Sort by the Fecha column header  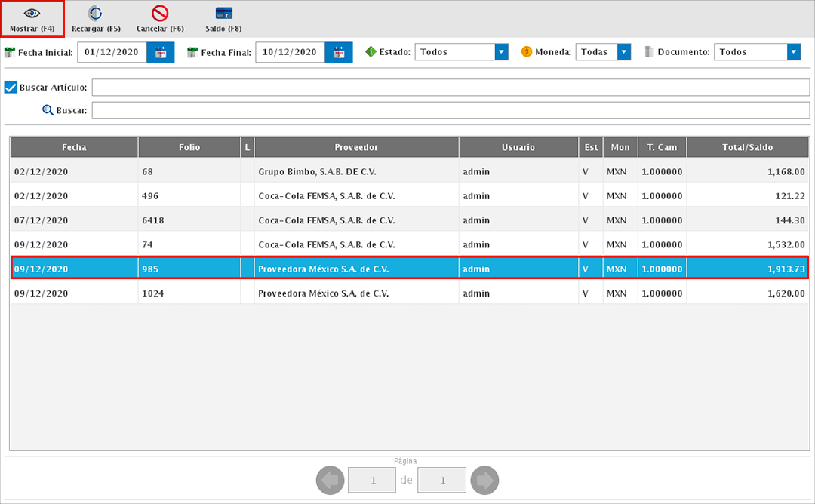click(x=74, y=147)
